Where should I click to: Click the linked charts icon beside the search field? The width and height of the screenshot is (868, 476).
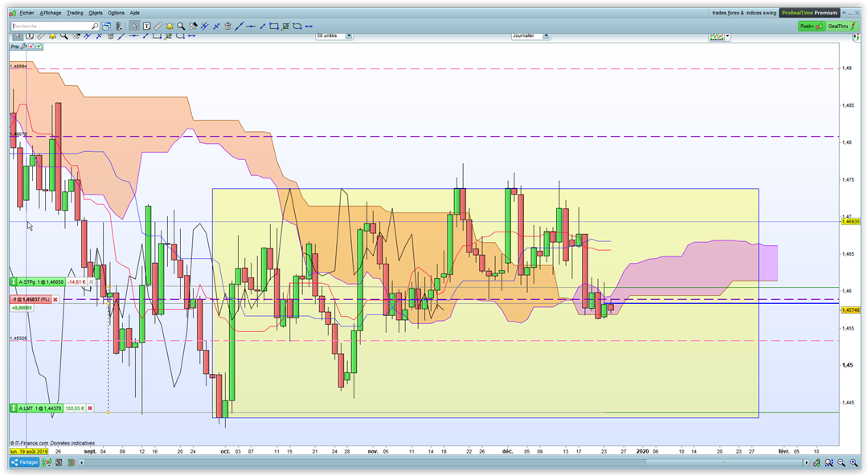tap(118, 26)
